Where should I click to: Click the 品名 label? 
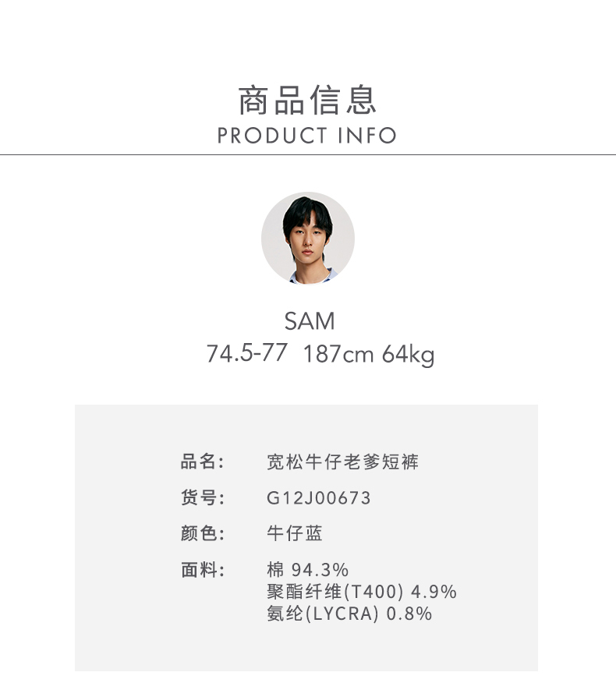pos(202,462)
